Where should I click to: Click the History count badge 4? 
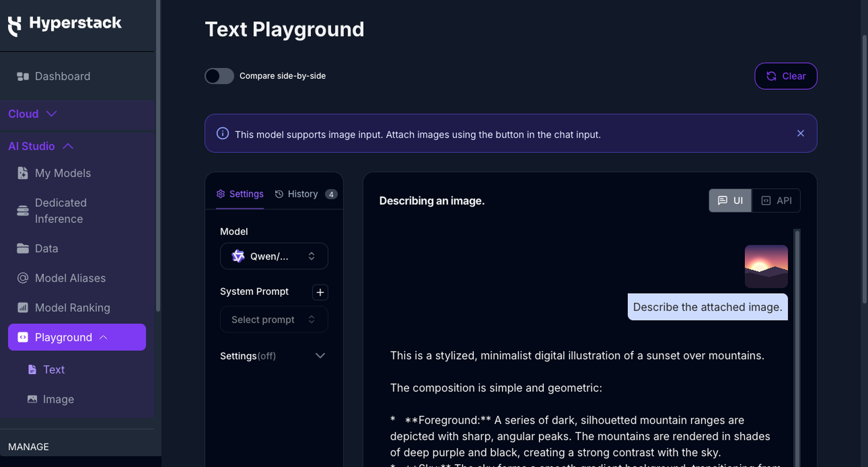pos(331,194)
